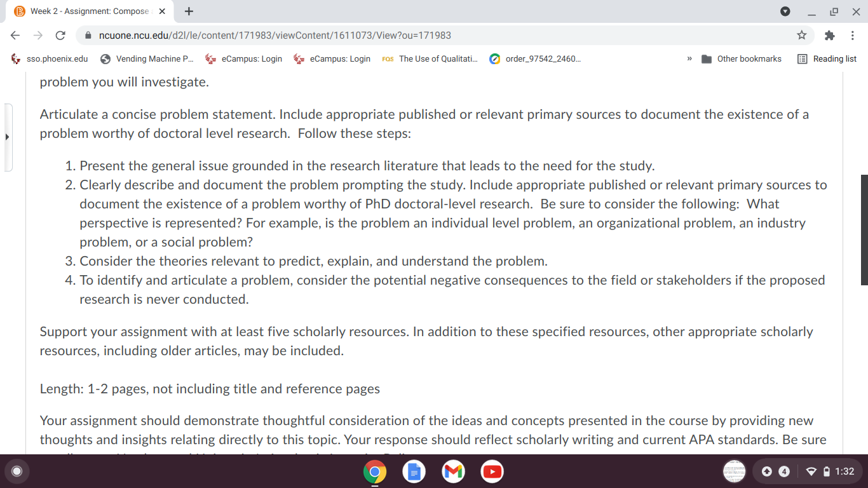This screenshot has height=488, width=868.
Task: Open the 1:32 clock status tray
Action: click(844, 471)
